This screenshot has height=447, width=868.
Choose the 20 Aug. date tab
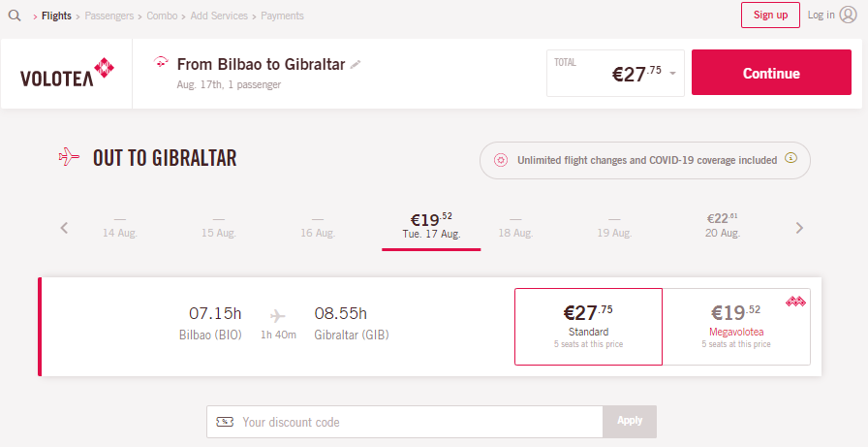[x=723, y=225]
